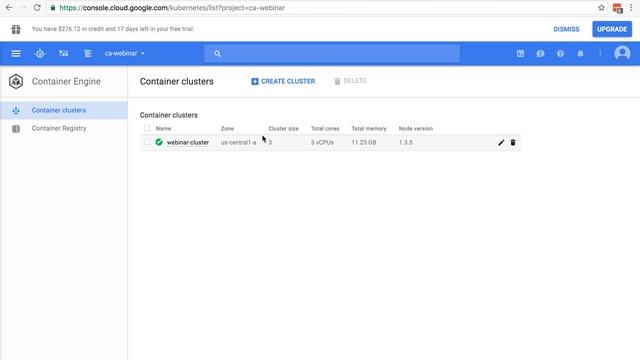The width and height of the screenshot is (640, 360).
Task: Click the Container clusters sidebar icon
Action: pos(16,111)
